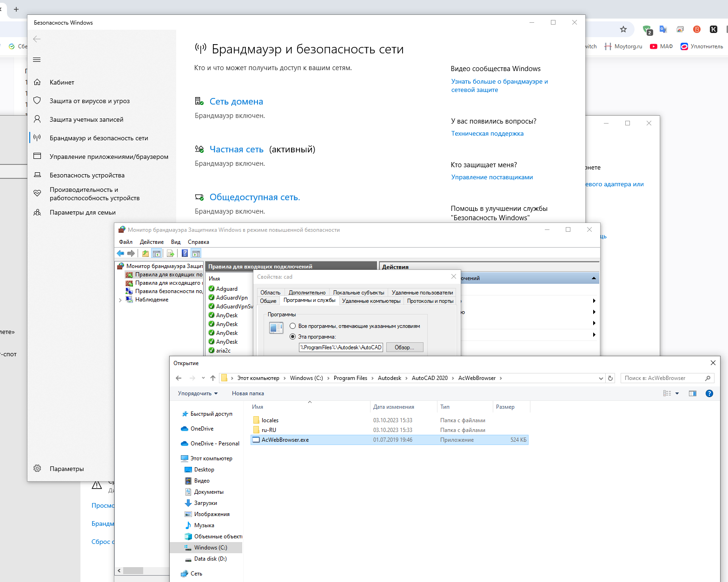Select 'Эта программа' radio button
This screenshot has height=582, width=728.
click(293, 337)
